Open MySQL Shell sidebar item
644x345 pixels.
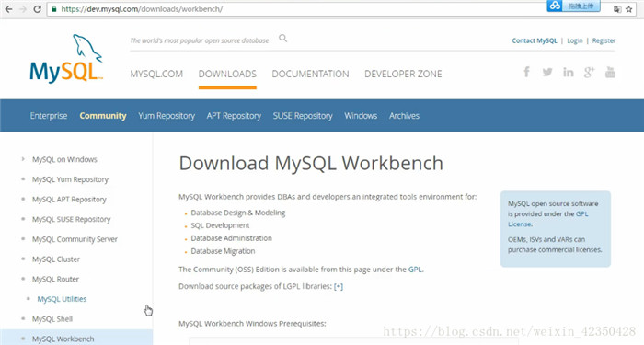52,319
